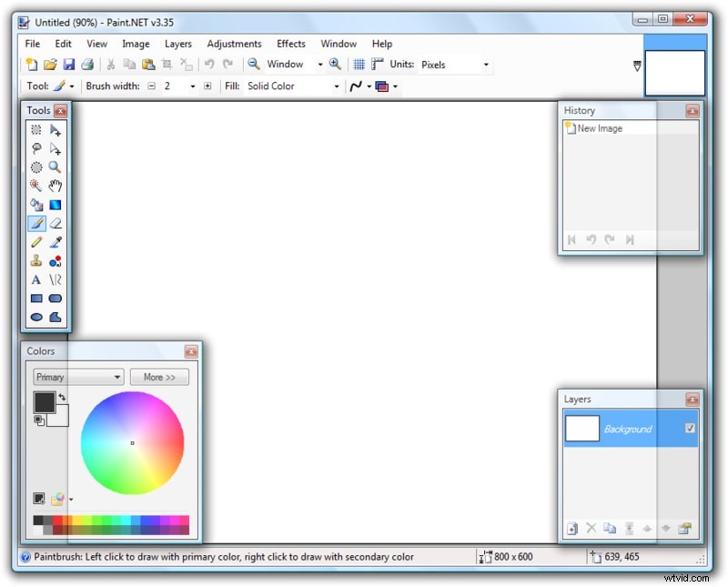Undo using the toolbar arrow

coord(210,64)
